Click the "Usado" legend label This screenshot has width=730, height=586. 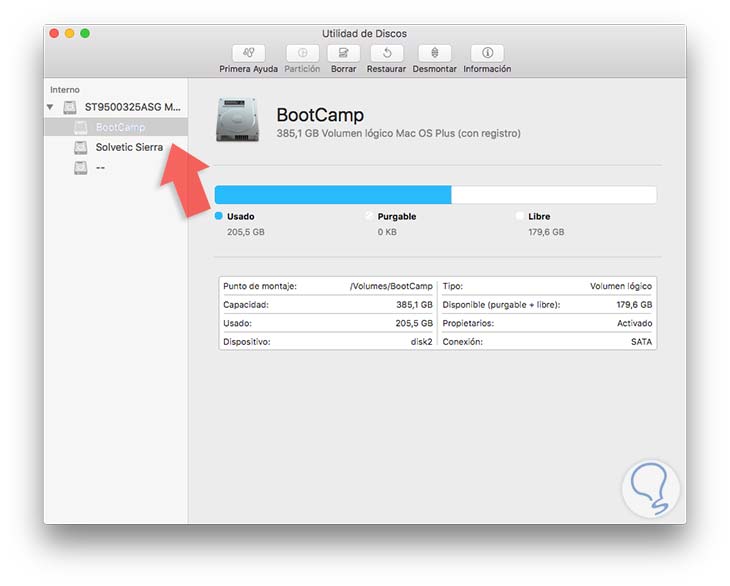[x=241, y=216]
